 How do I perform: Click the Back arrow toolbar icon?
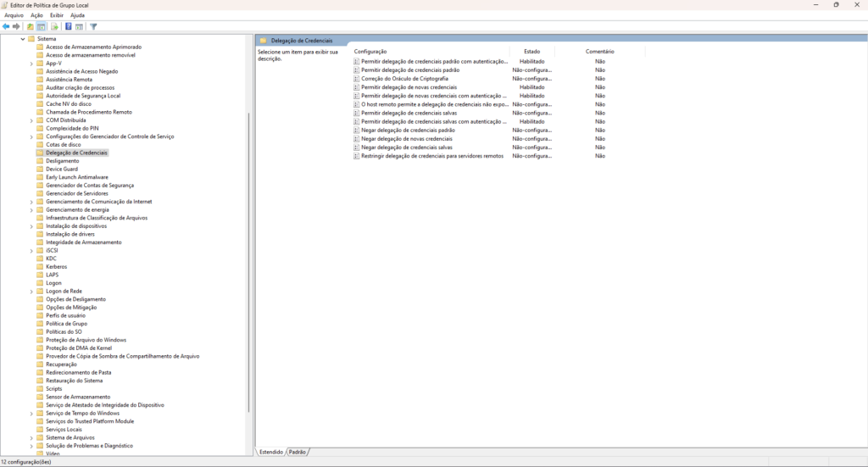(x=6, y=26)
